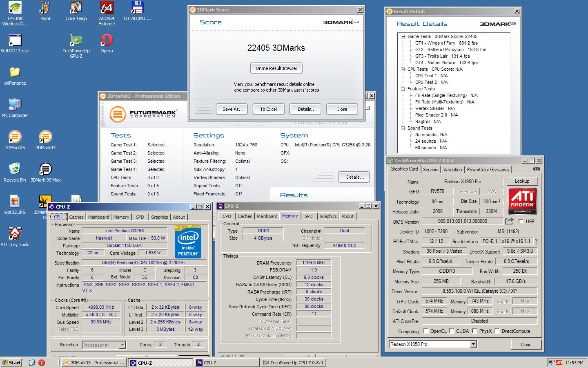
Task: Click the Lookup button in GPU-Z
Action: 522,181
